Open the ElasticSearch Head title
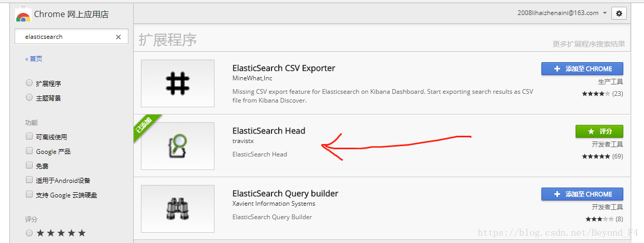The image size is (644, 243). [269, 131]
